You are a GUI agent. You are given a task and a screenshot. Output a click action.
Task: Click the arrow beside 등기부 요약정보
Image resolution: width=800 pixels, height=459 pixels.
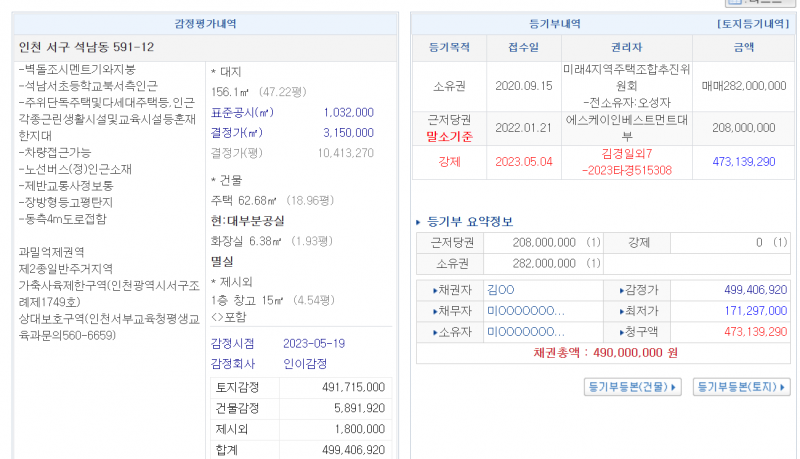(x=419, y=222)
